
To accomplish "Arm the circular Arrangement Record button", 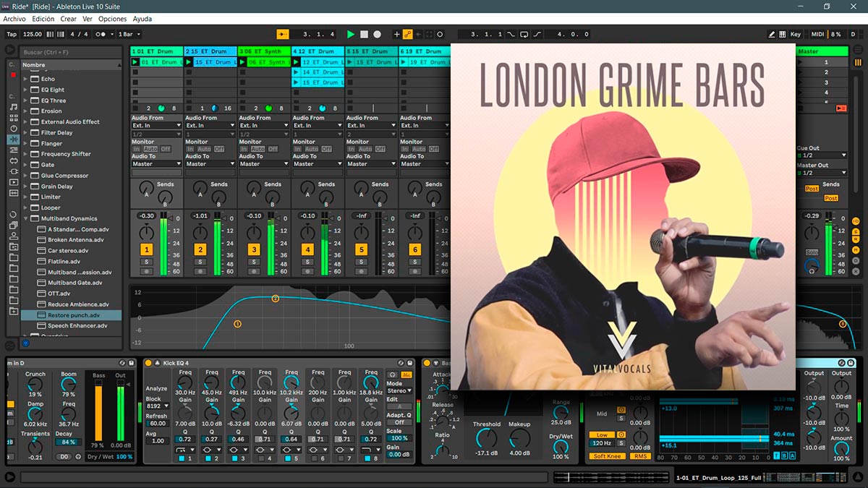I will coord(377,34).
